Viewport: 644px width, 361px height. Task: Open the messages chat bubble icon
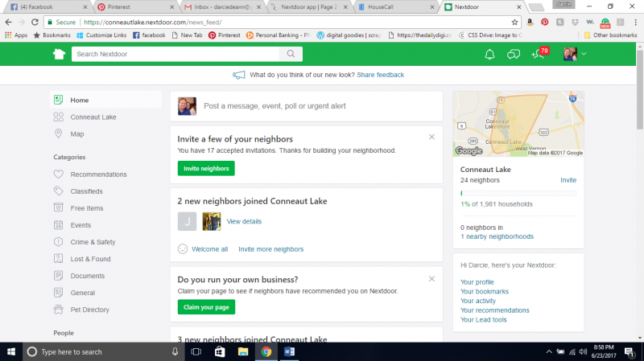[x=513, y=54]
